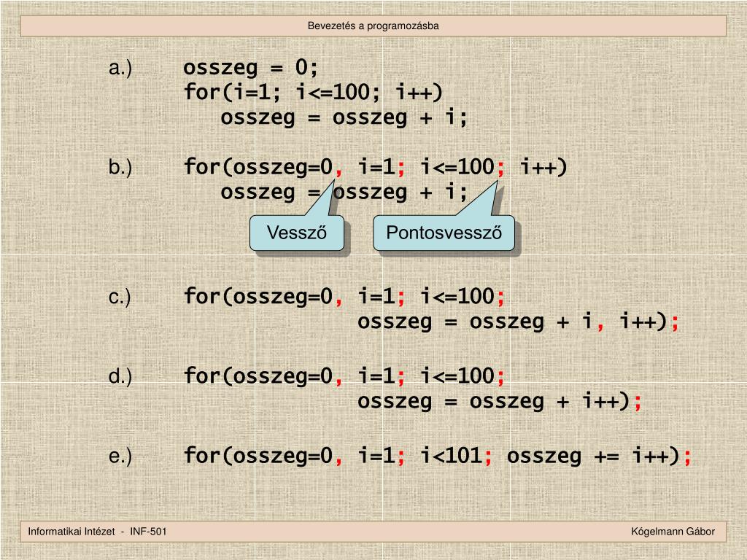Click the "e.)" list label

(120, 456)
